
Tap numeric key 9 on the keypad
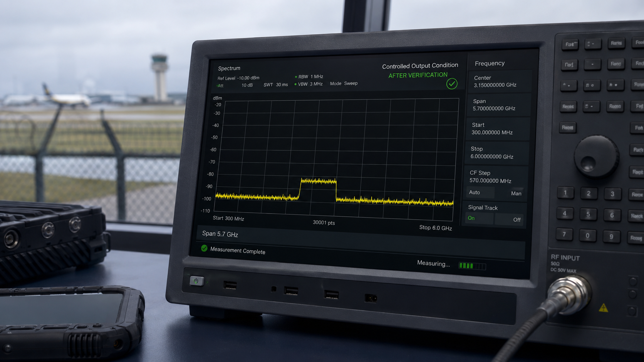pos(611,237)
